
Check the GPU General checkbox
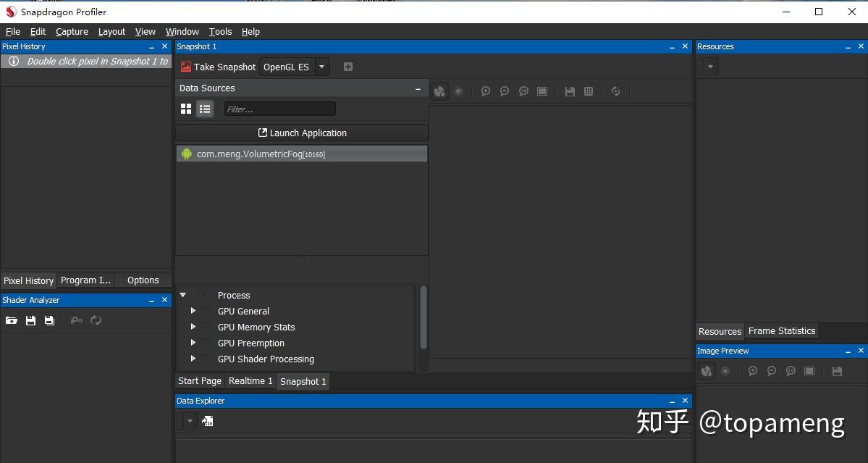pos(206,312)
